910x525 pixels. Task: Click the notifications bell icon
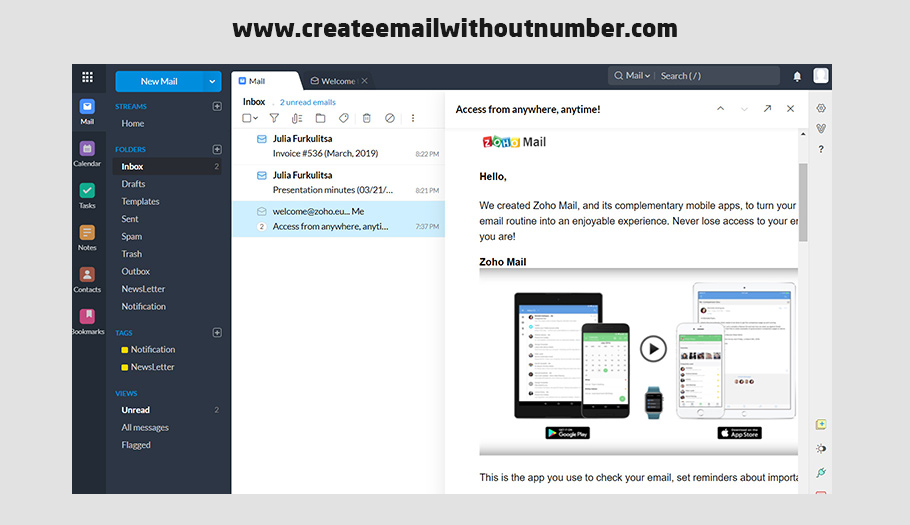point(797,76)
